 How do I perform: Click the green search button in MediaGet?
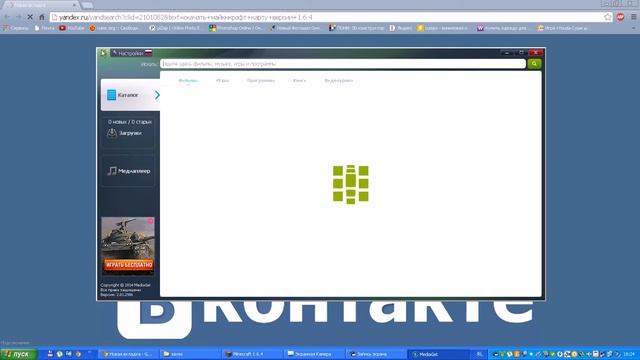pyautogui.click(x=534, y=64)
